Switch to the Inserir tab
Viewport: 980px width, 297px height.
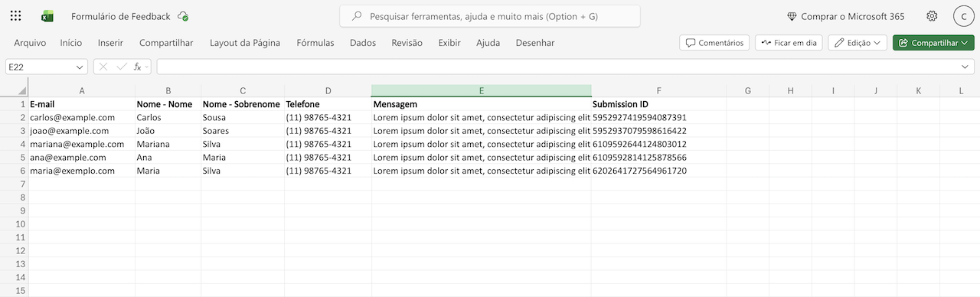(110, 43)
